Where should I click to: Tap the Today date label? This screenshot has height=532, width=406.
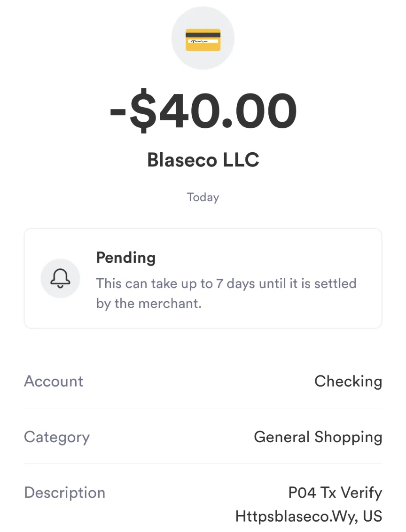(203, 197)
